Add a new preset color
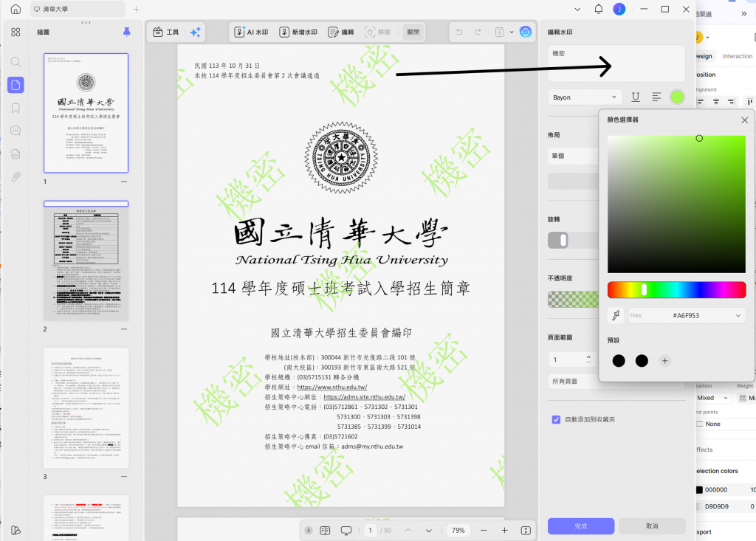The width and height of the screenshot is (756, 541). point(664,361)
